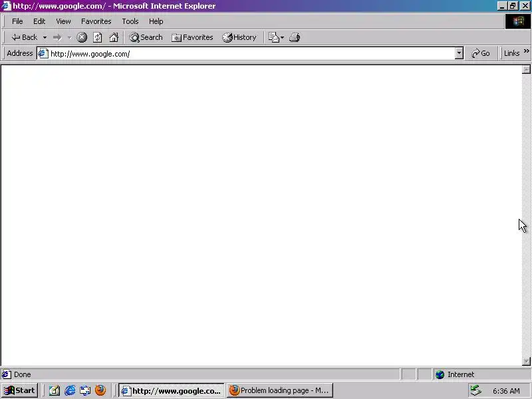
Task: Click the Done status bar text
Action: (23, 374)
